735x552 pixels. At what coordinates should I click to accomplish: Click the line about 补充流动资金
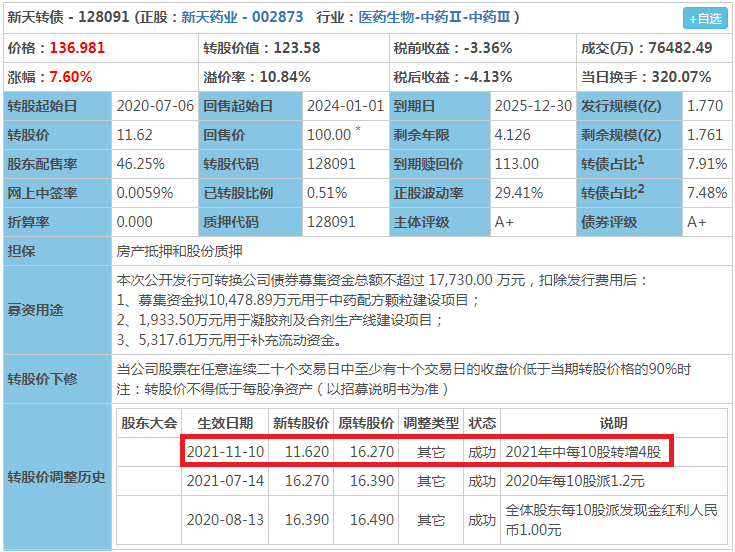pos(229,340)
